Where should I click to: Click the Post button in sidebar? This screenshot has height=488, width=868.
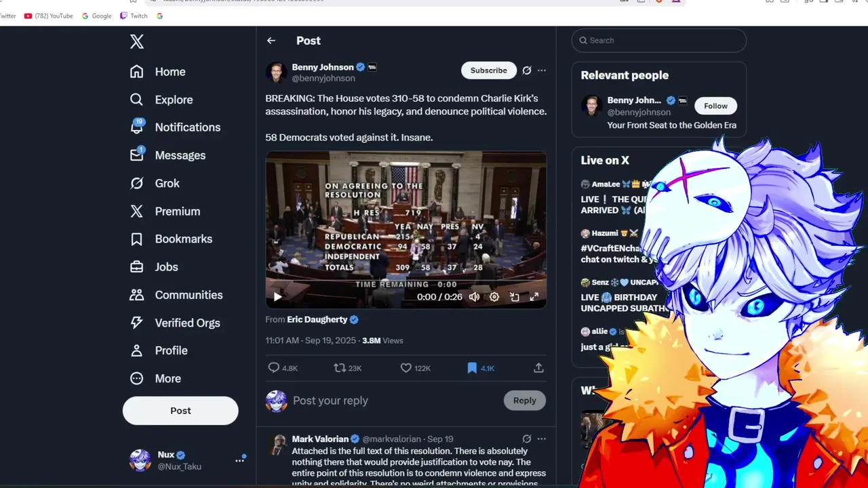point(180,411)
